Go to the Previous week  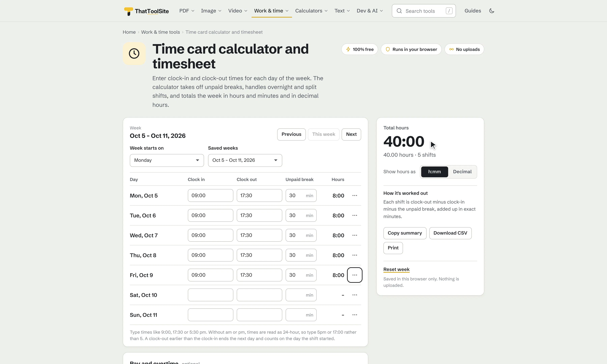pyautogui.click(x=291, y=134)
